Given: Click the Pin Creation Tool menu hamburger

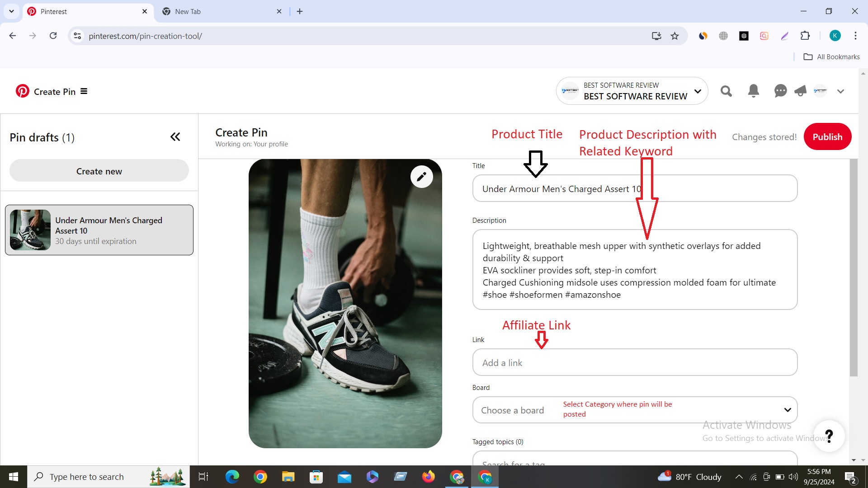Looking at the screenshot, I should point(84,91).
